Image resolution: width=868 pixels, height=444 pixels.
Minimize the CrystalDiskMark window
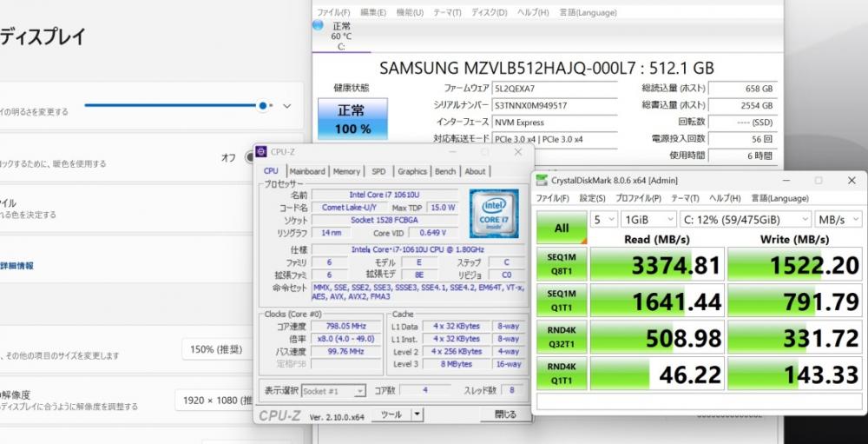(x=786, y=180)
